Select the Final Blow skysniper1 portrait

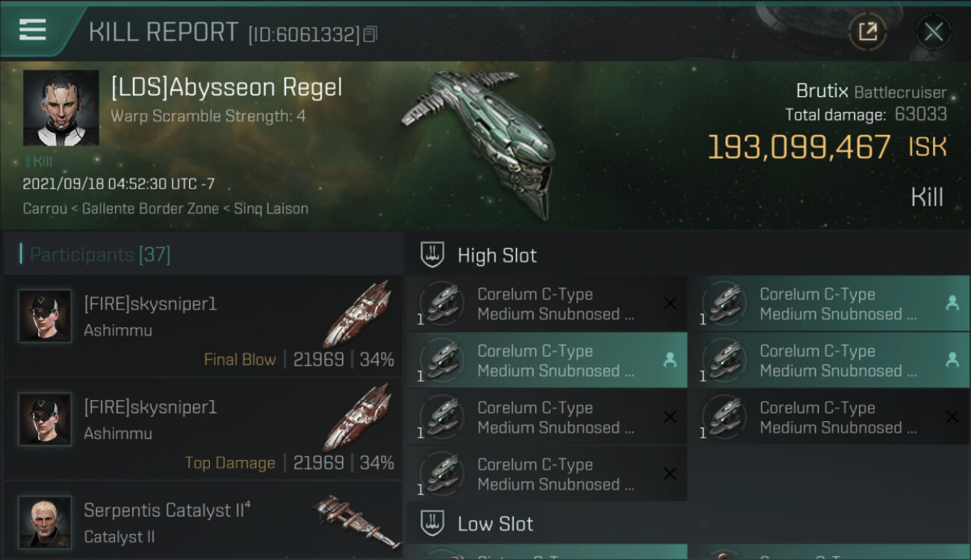pos(45,316)
